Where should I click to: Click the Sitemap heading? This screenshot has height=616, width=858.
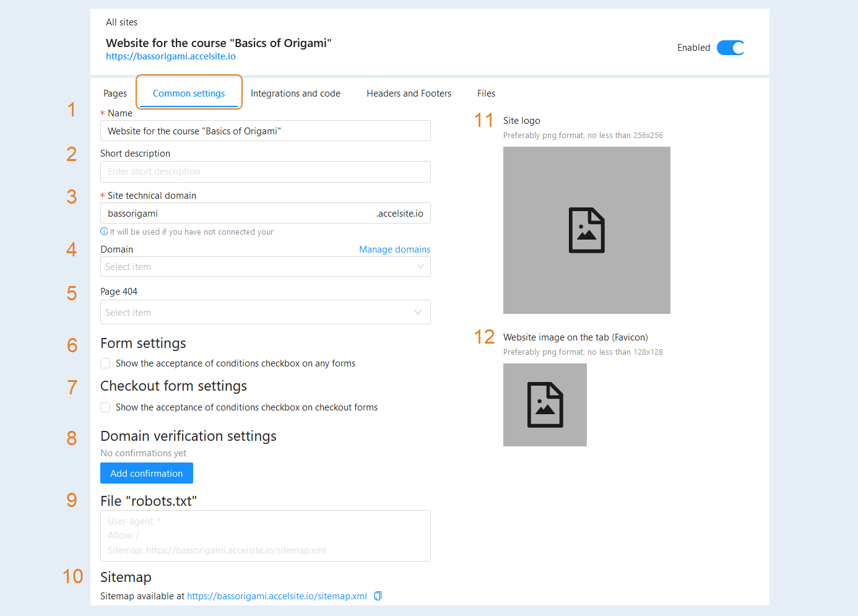pos(126,577)
